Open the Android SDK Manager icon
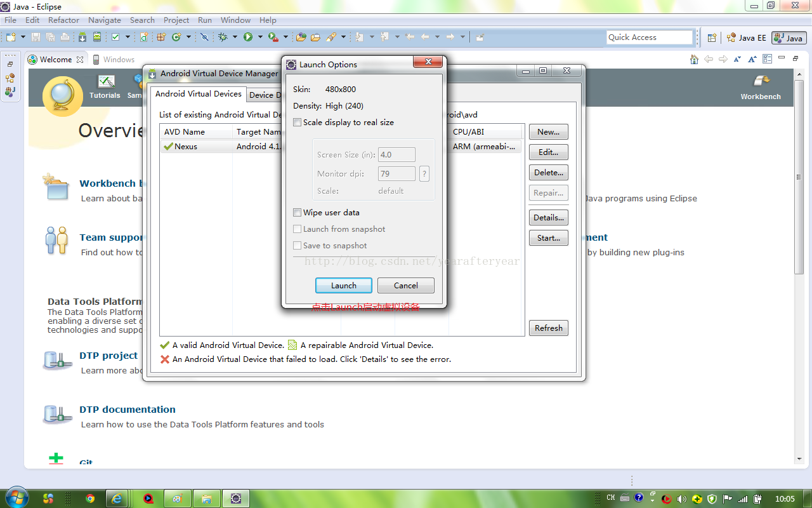Viewport: 812px width, 508px height. pyautogui.click(x=82, y=37)
